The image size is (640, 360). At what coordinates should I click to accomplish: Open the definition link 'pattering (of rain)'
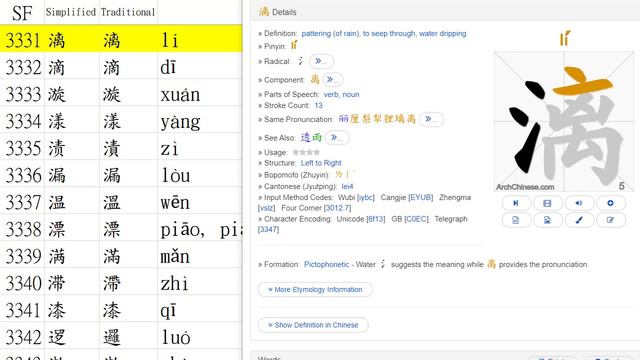331,33
